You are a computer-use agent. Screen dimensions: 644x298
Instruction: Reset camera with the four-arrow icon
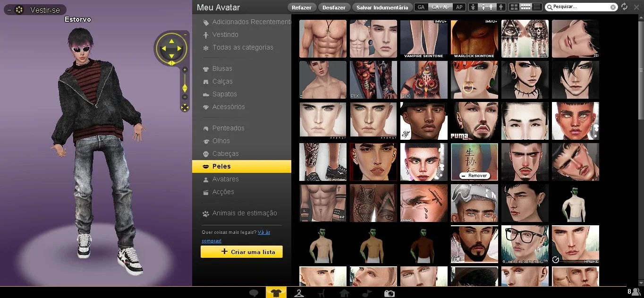[185, 108]
